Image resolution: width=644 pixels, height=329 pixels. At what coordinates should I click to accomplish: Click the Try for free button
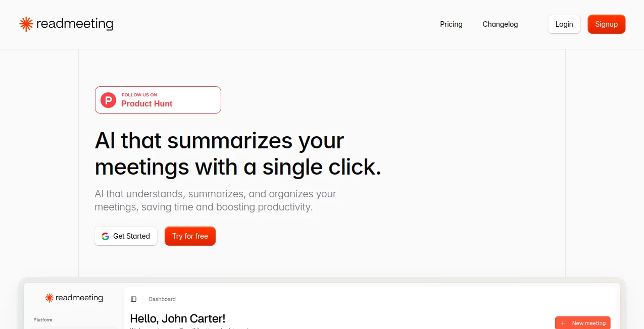pyautogui.click(x=190, y=236)
